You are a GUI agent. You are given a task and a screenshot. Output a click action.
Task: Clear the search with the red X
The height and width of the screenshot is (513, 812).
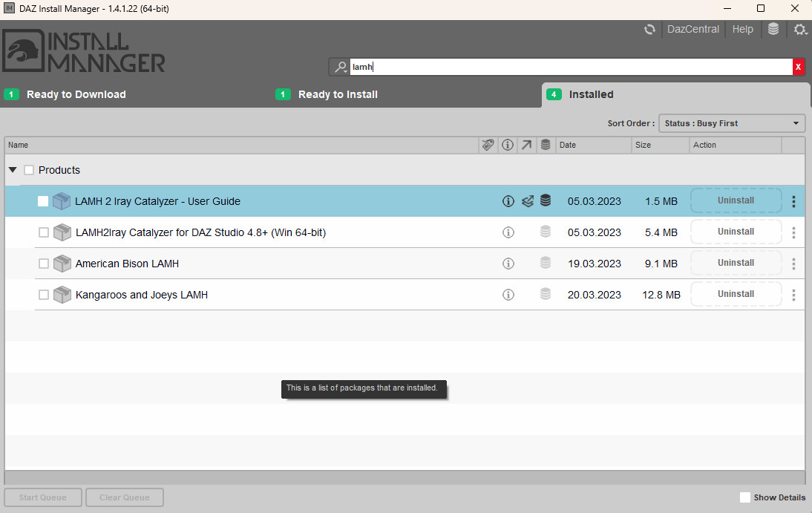[x=798, y=67]
